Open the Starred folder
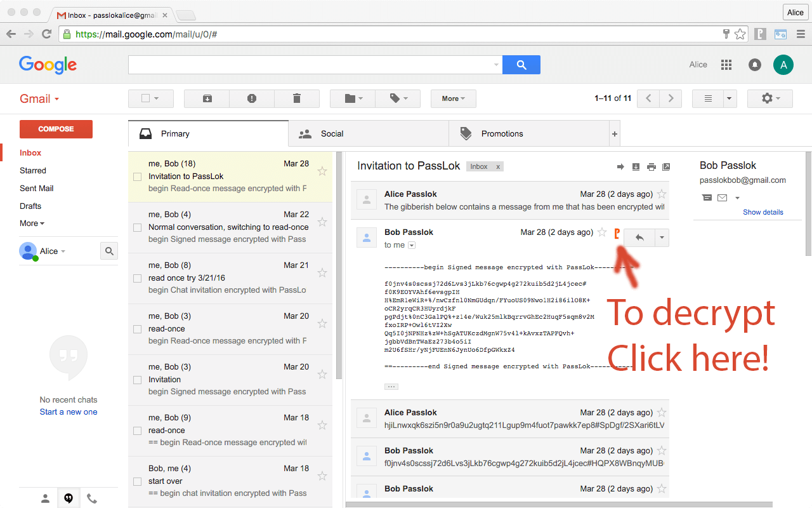Viewport: 812px width, 508px height. [33, 171]
